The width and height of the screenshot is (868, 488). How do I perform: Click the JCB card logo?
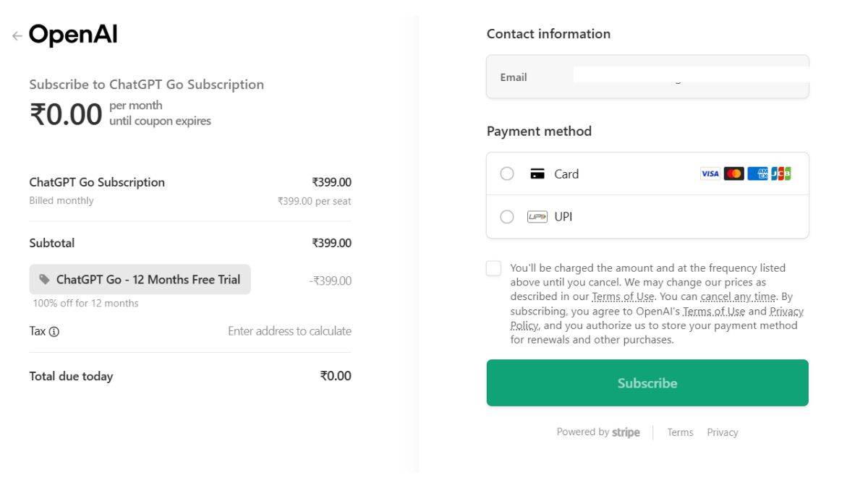click(781, 174)
